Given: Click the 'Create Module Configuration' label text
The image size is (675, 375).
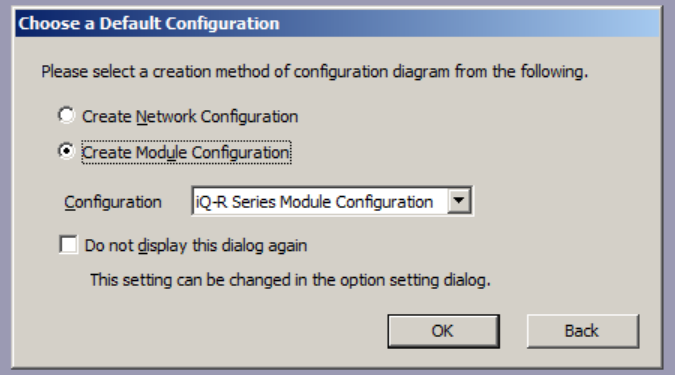Looking at the screenshot, I should click(x=186, y=152).
